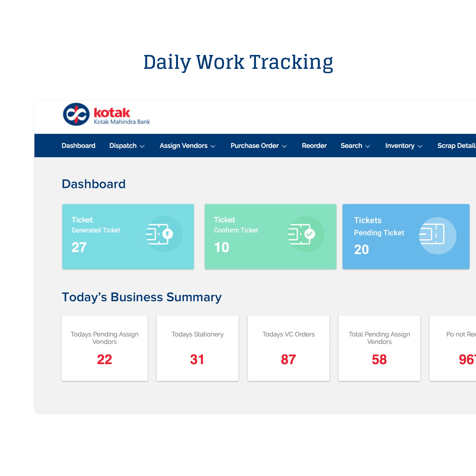Open the Todays VC Orders card
Viewport: 476px width, 476px height.
point(289,348)
